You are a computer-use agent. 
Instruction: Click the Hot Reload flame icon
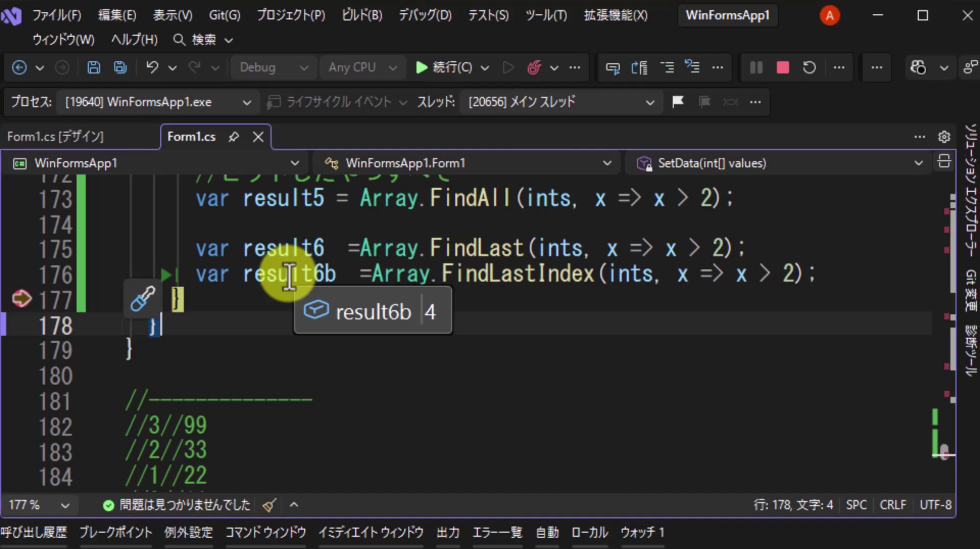(x=534, y=67)
